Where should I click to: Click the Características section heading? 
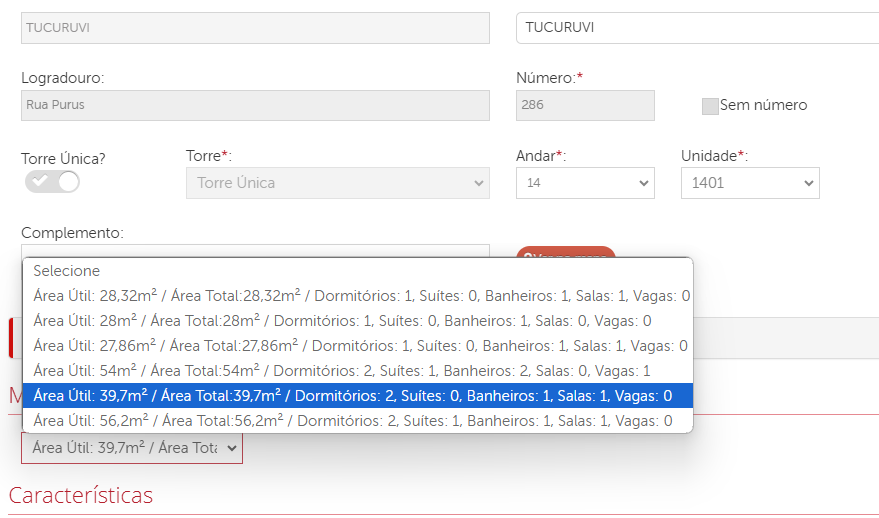[x=81, y=495]
